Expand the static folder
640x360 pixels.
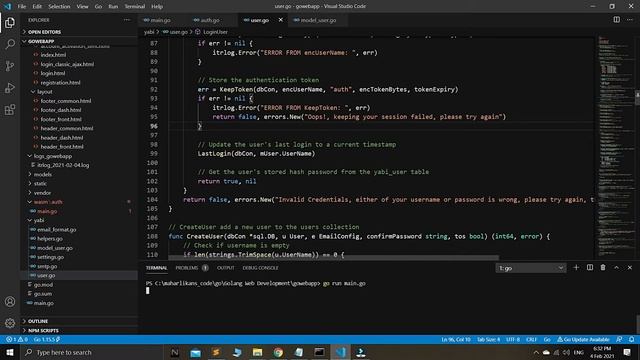(x=40, y=183)
